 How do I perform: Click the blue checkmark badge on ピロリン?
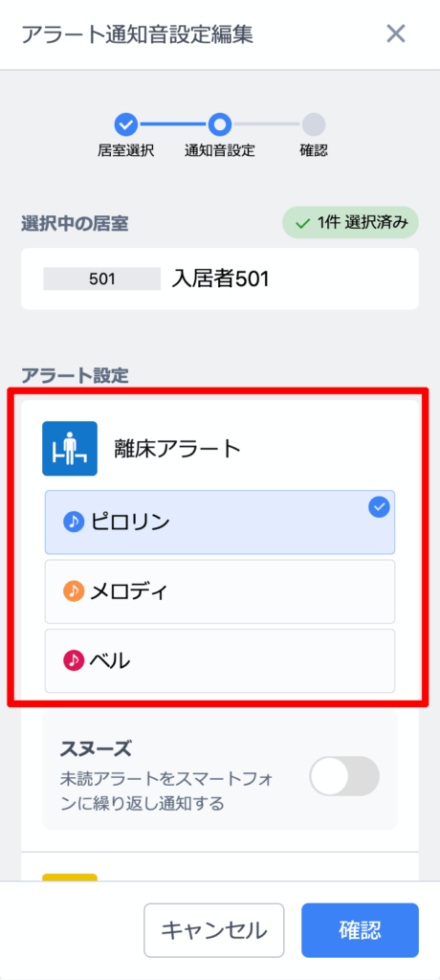tap(380, 508)
